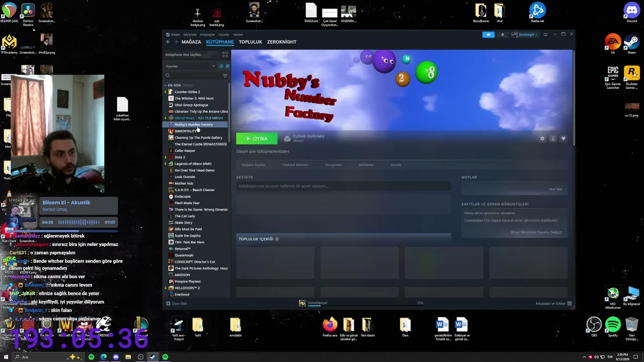Open Discord desktop icon
644x362 pixels.
pos(631,13)
